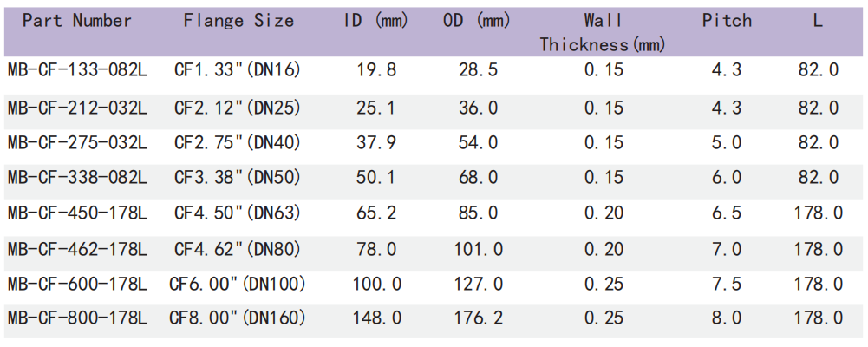Select the OD value 101.0
Image resolution: width=868 pixels, height=347 pixels.
pyautogui.click(x=479, y=249)
